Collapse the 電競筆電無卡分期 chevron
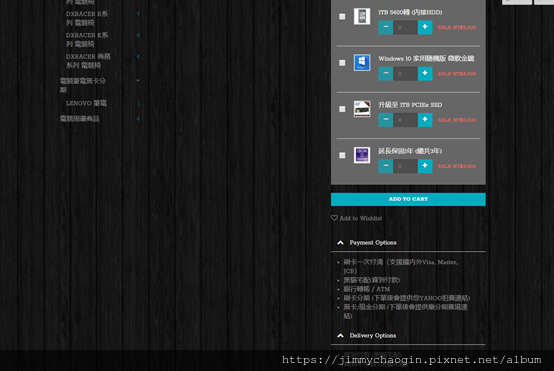The image size is (554, 371). (x=138, y=81)
